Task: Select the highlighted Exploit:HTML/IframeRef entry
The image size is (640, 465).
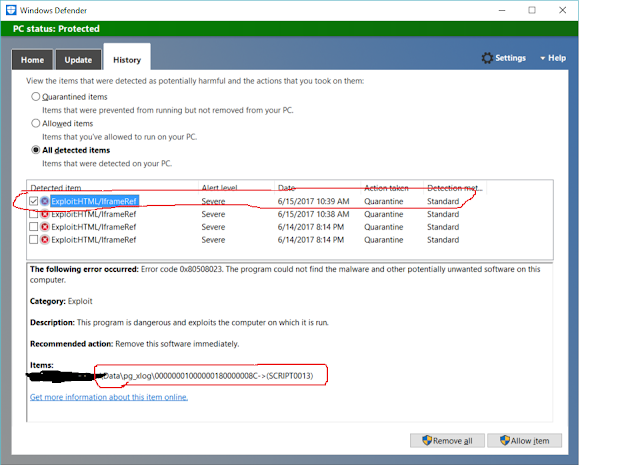Action: [94, 201]
